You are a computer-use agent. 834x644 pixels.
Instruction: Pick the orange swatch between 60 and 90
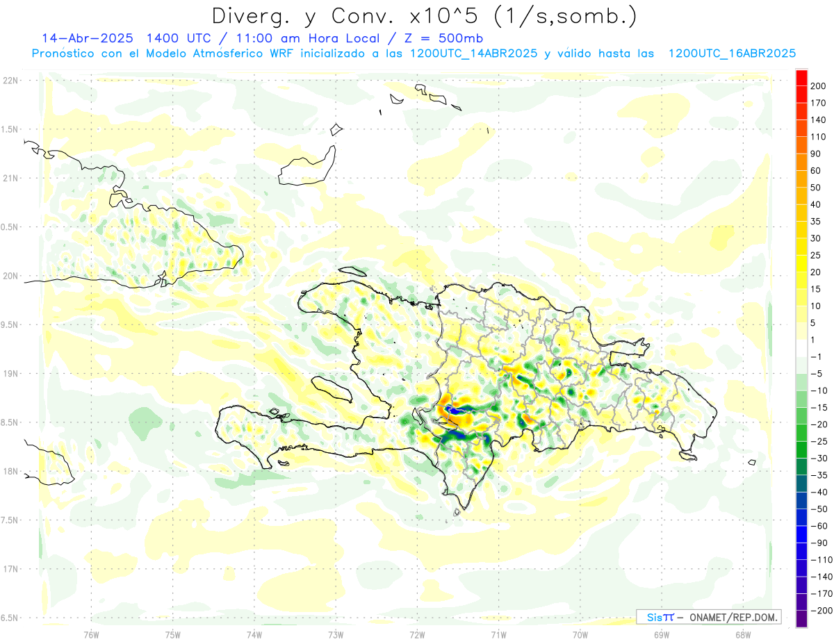pos(801,162)
